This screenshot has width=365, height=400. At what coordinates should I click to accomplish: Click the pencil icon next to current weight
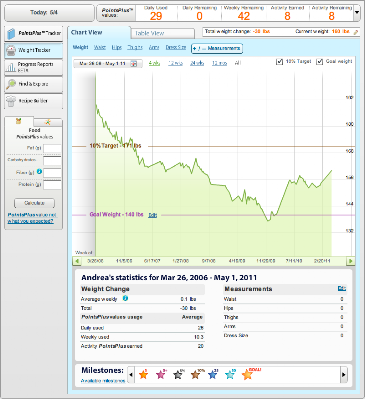[356, 32]
